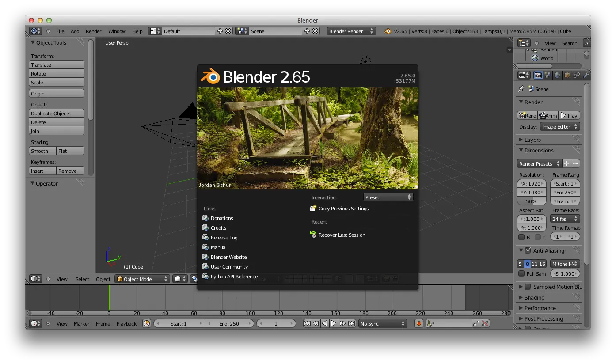The image size is (616, 364).
Task: Open the File menu
Action: [60, 31]
